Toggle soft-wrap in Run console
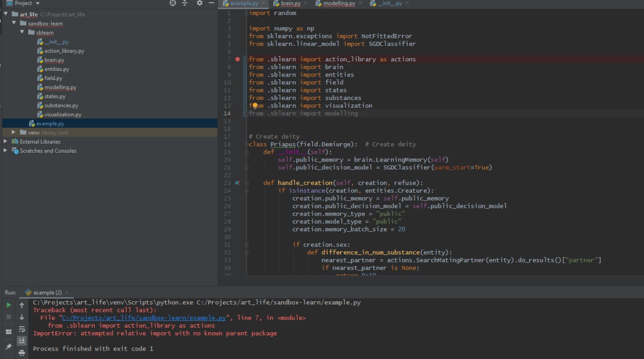 coord(22,329)
